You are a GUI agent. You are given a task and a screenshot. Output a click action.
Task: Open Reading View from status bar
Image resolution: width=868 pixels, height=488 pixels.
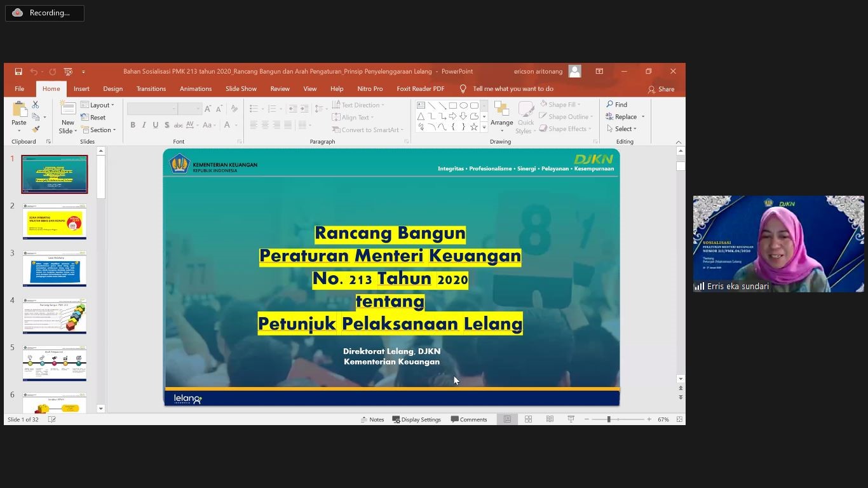point(550,419)
